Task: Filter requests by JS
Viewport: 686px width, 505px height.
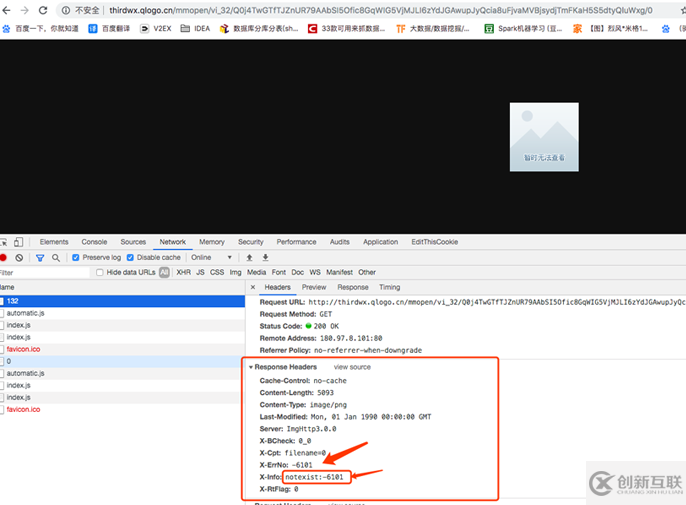Action: (200, 273)
